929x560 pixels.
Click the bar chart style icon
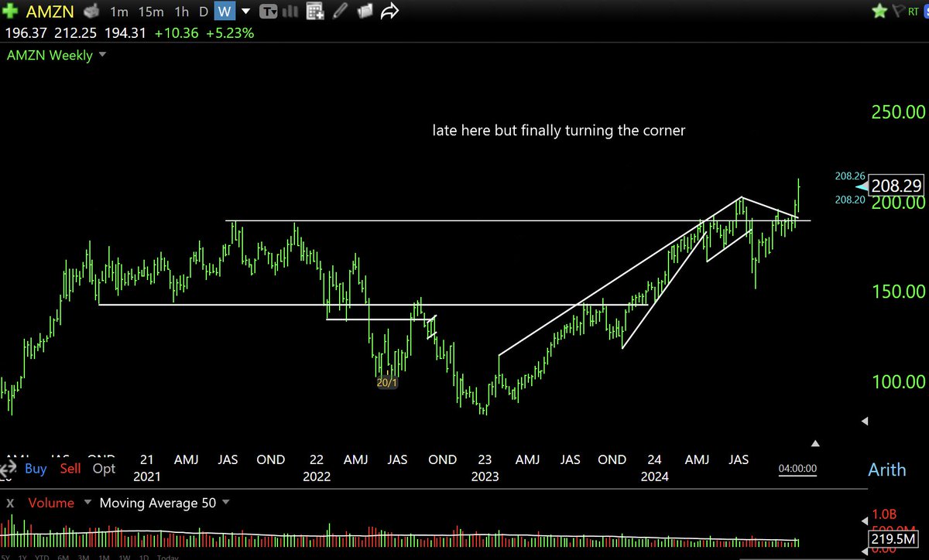pos(291,12)
